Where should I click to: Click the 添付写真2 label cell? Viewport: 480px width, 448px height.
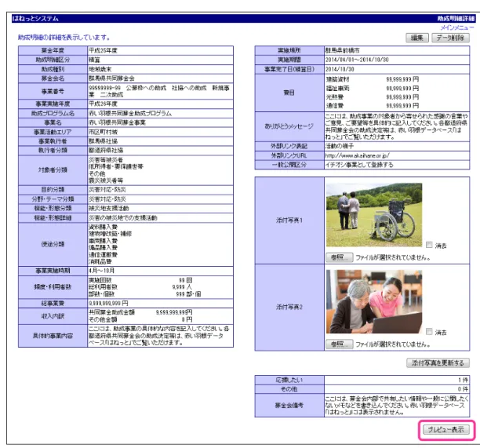pyautogui.click(x=289, y=307)
